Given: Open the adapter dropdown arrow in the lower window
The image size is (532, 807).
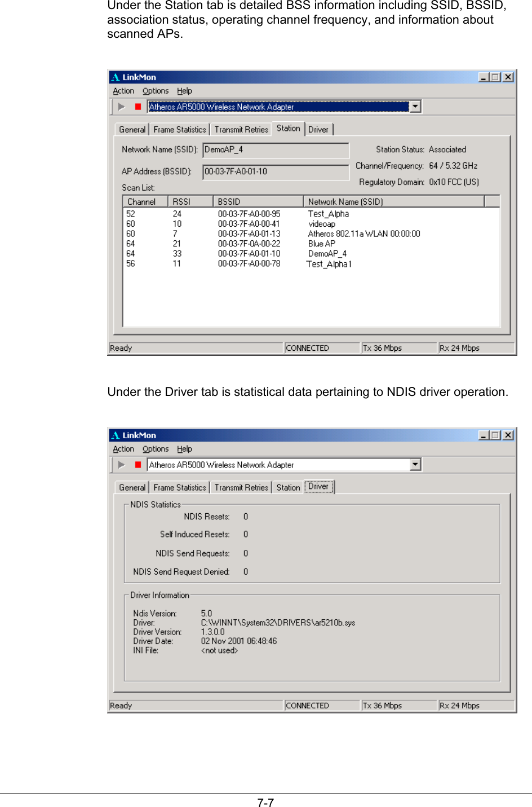Looking at the screenshot, I should point(415,465).
